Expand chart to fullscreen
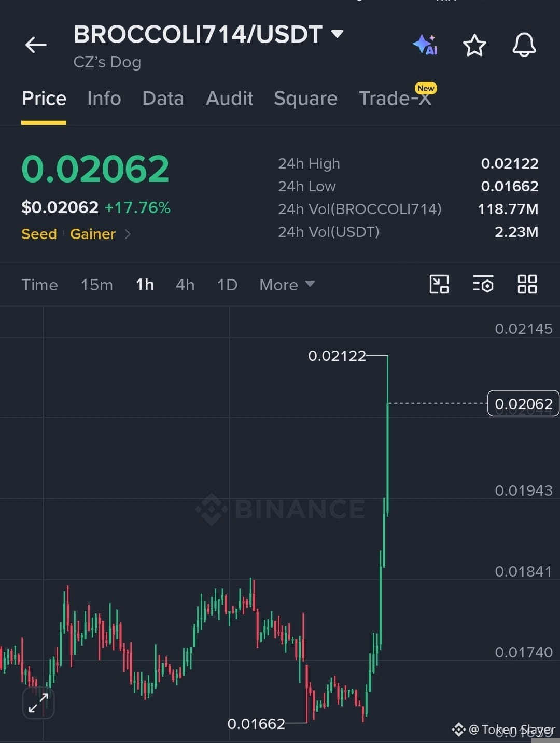This screenshot has width=560, height=743. (38, 703)
